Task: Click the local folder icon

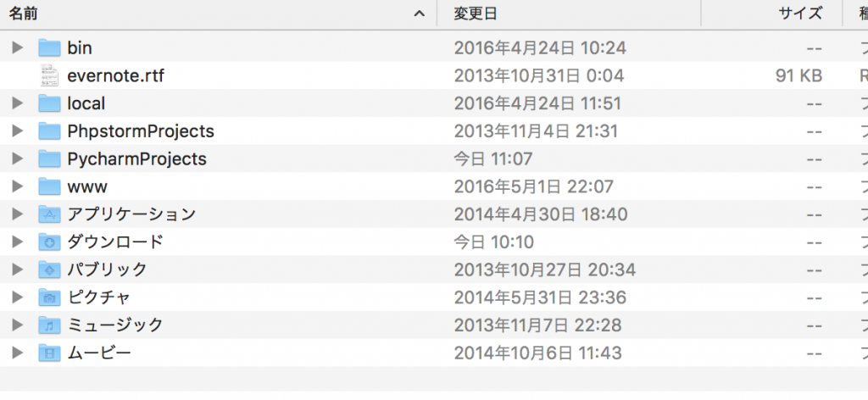Action: click(50, 103)
